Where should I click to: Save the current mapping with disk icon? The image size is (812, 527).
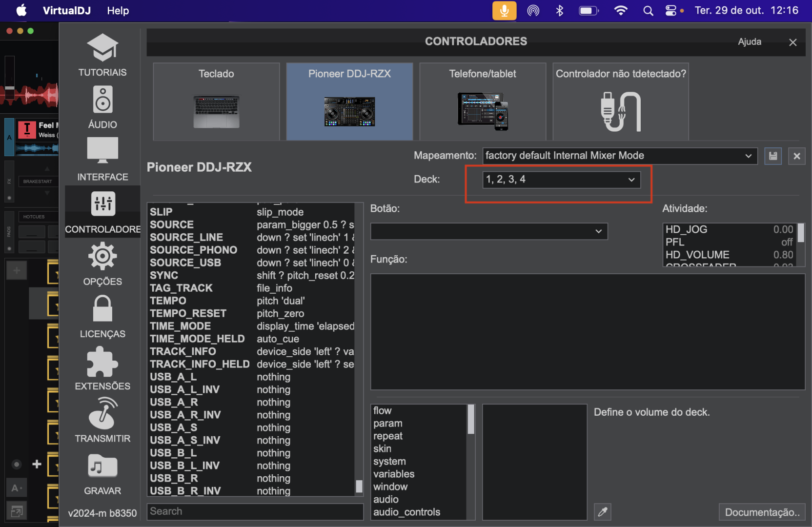[x=773, y=156]
